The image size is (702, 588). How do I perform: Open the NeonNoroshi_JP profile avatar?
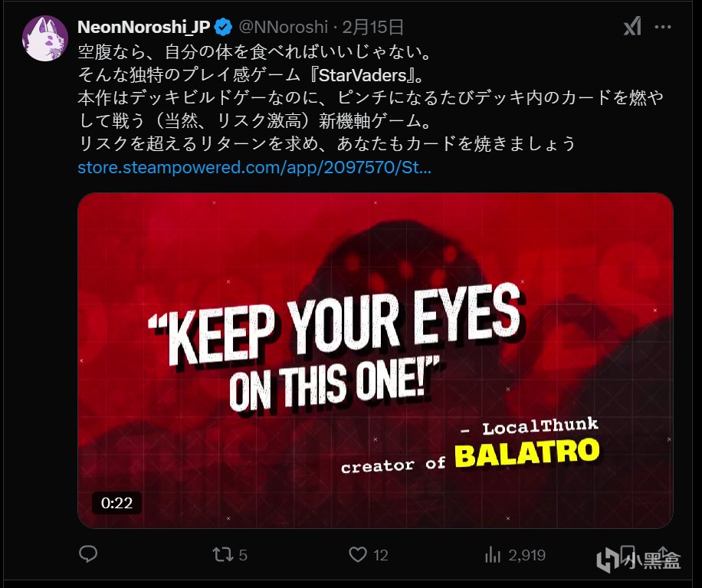click(x=45, y=38)
